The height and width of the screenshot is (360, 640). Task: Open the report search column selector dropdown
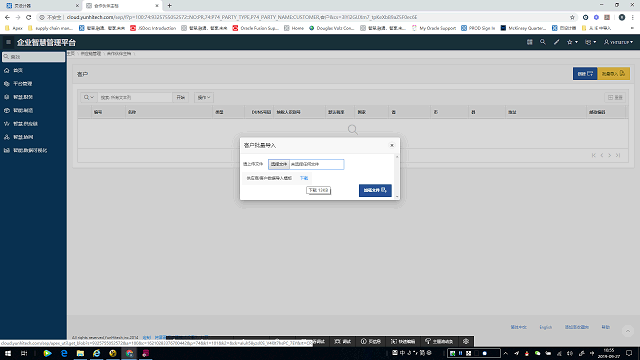click(x=89, y=98)
